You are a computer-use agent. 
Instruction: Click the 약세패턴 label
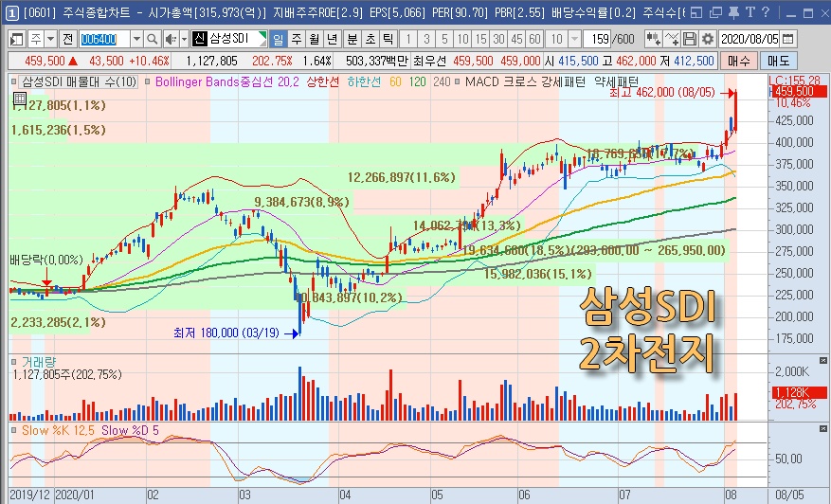(616, 81)
